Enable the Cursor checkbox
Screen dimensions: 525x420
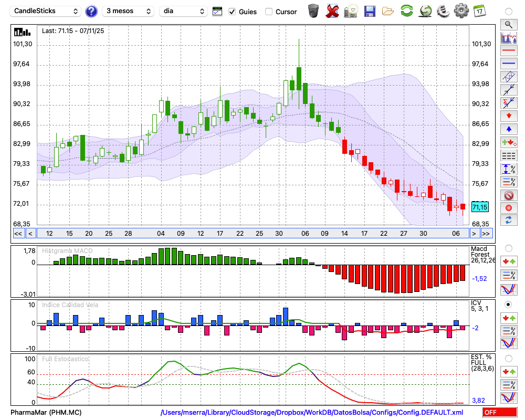tap(269, 12)
